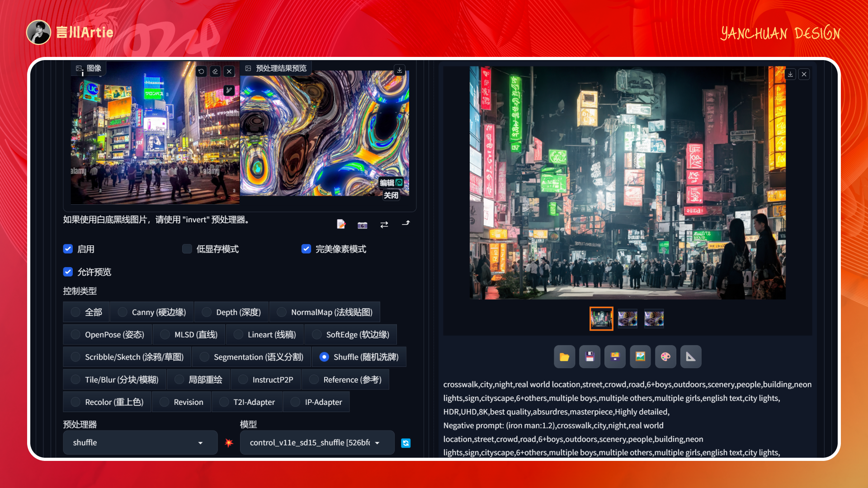Click the swap arrows to switch input images
Screen dimensions: 868x488
(384, 225)
